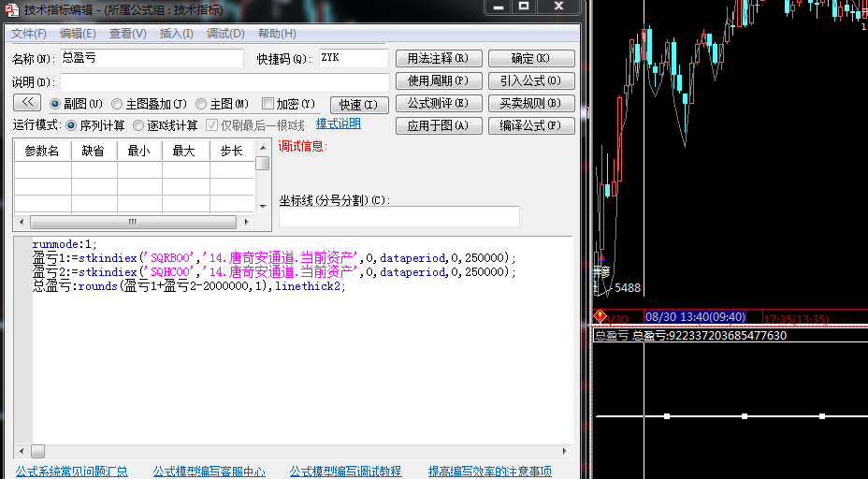Click the parameter table horizontal scrollbar thumb
Viewport: 868px width, 479px height.
[133, 222]
